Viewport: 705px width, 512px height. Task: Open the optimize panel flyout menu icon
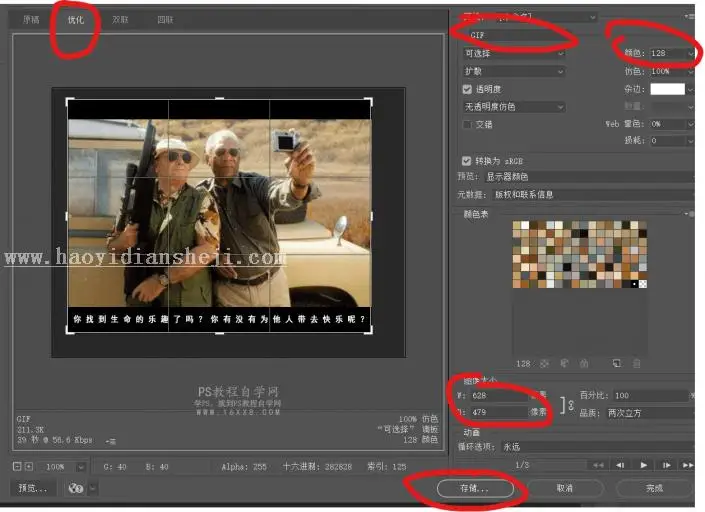tap(689, 16)
